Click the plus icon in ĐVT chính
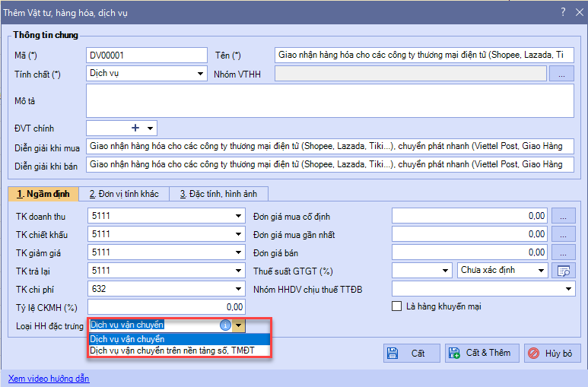Image resolution: width=588 pixels, height=387 pixels. tap(136, 128)
